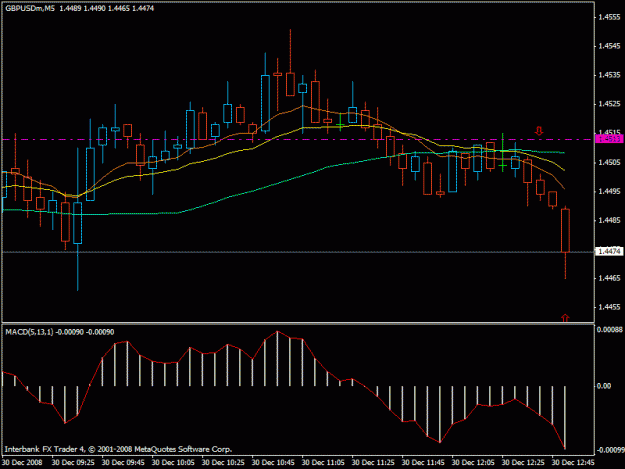
Task: Click the magenta 1.4513 price level label
Action: tap(609, 139)
